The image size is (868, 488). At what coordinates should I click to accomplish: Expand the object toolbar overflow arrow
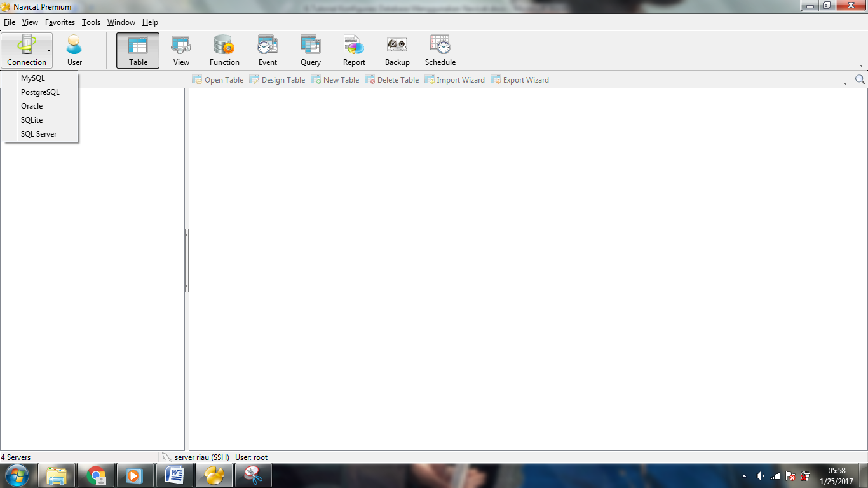coord(845,83)
